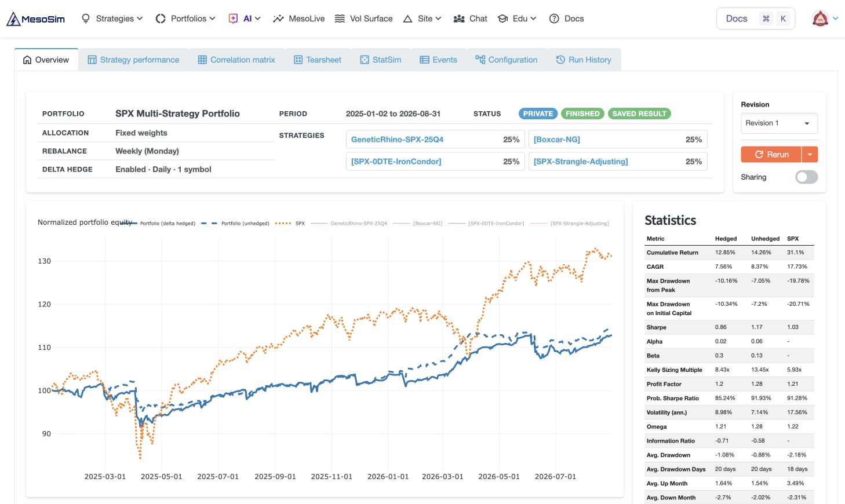Toggle the Sharing switch
Screen dimensions: 845x504
[x=806, y=177]
